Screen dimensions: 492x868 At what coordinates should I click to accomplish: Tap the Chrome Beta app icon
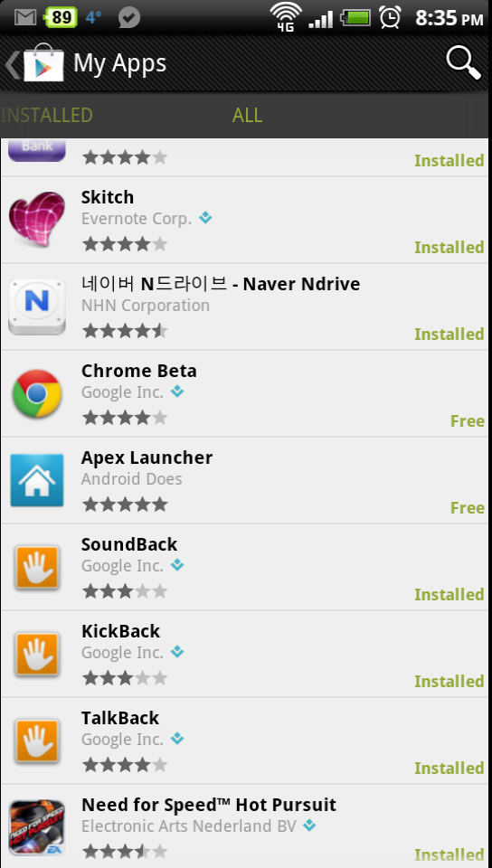(36, 393)
